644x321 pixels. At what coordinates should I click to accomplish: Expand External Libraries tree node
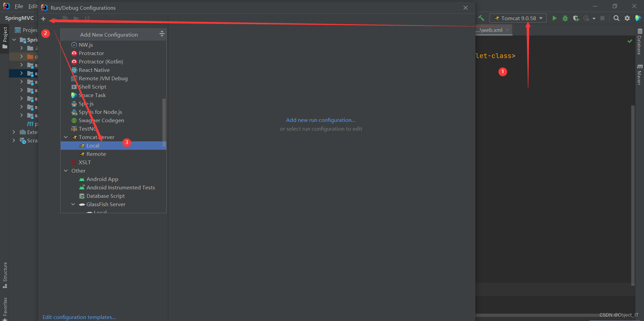[x=13, y=132]
